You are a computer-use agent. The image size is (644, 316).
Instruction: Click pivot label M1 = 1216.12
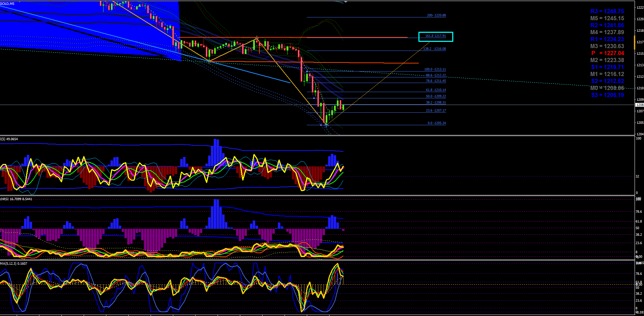pos(607,74)
